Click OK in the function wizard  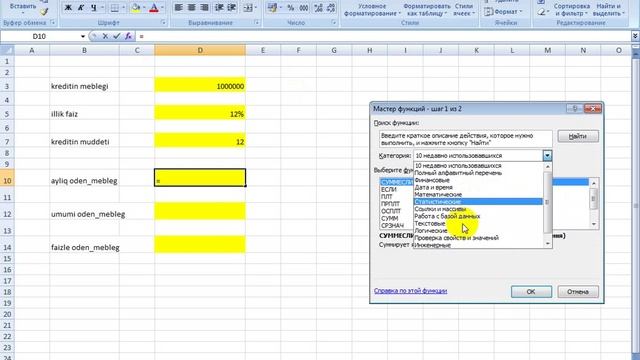(x=531, y=291)
